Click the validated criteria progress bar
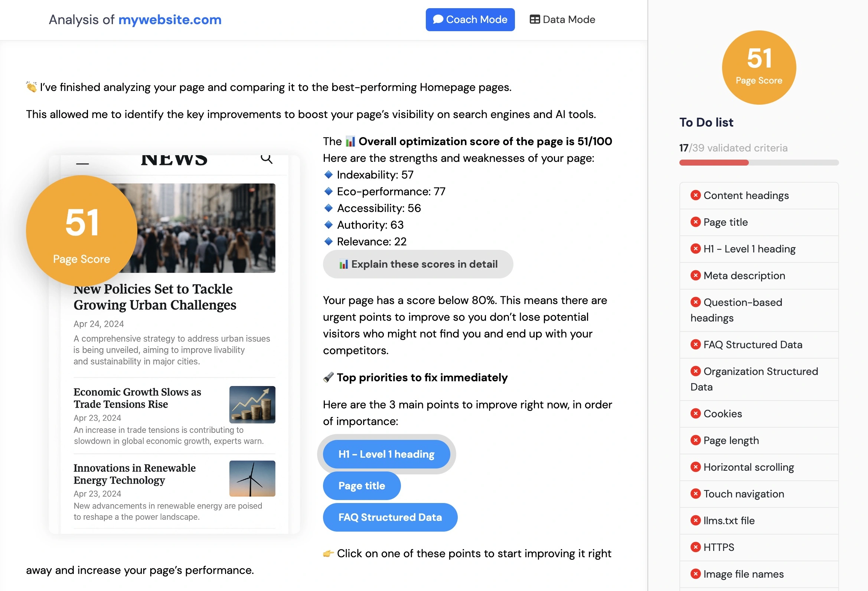Image resolution: width=868 pixels, height=591 pixels. coord(758,163)
